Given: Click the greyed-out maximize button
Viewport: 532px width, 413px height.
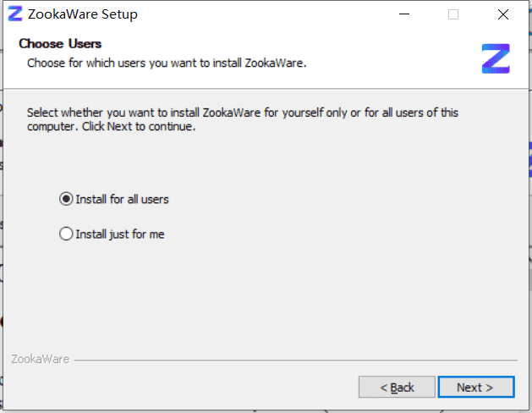Looking at the screenshot, I should coord(453,14).
